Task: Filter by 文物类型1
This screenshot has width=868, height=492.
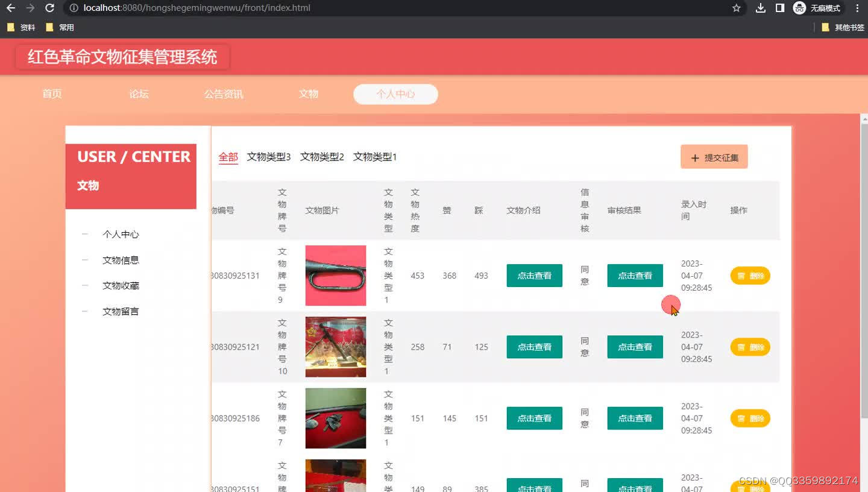Action: click(x=375, y=157)
